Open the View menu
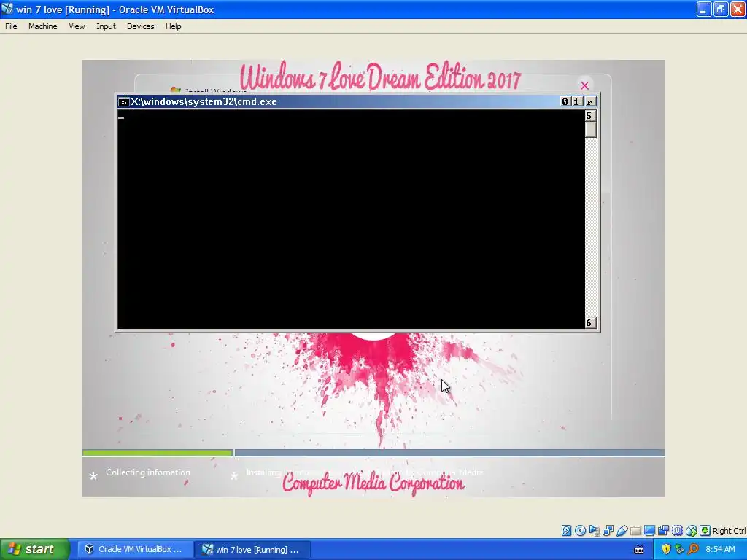This screenshot has height=560, width=747. click(x=77, y=26)
